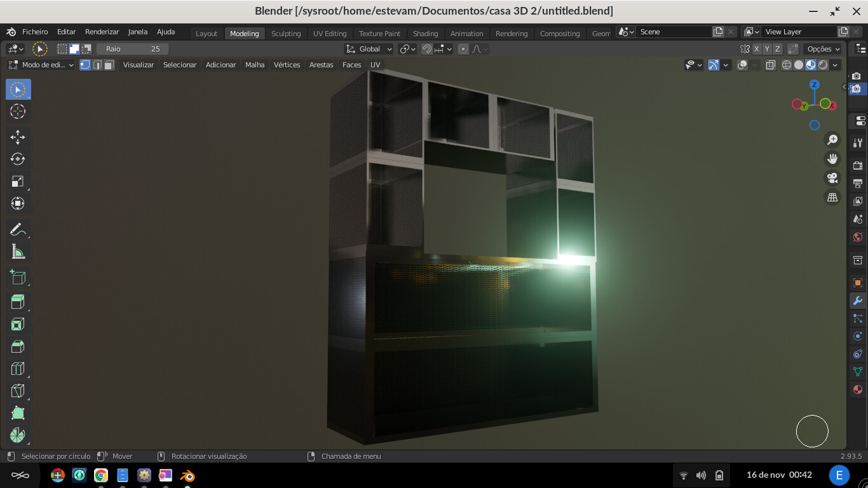The image size is (868, 488).
Task: Toggle snapping magnet in the header
Action: pyautogui.click(x=427, y=49)
